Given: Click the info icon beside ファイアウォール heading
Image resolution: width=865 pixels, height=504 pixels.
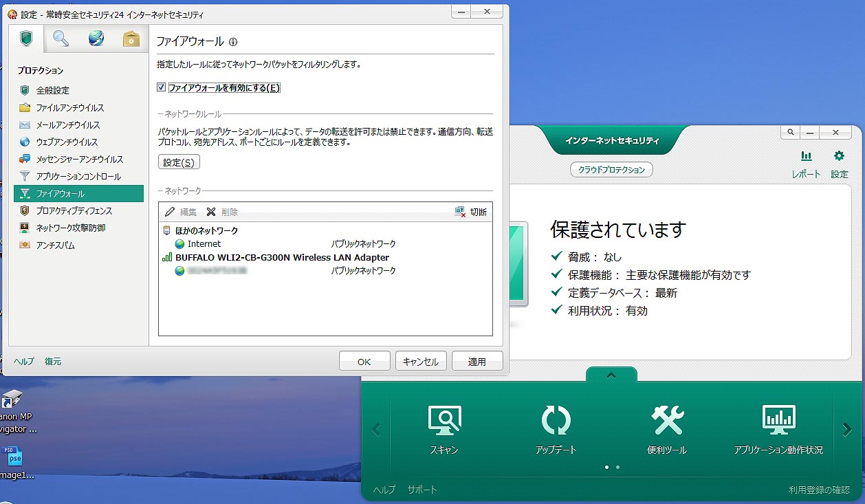Looking at the screenshot, I should click(x=233, y=42).
